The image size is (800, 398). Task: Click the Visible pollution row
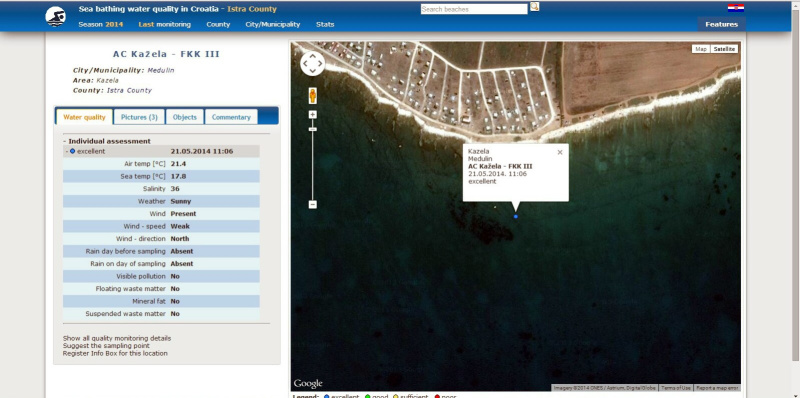(161, 277)
